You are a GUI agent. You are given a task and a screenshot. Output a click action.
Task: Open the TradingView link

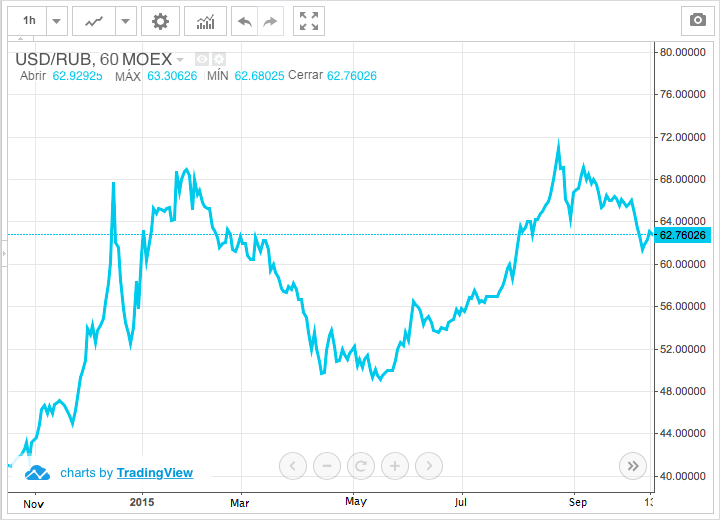coord(154,473)
